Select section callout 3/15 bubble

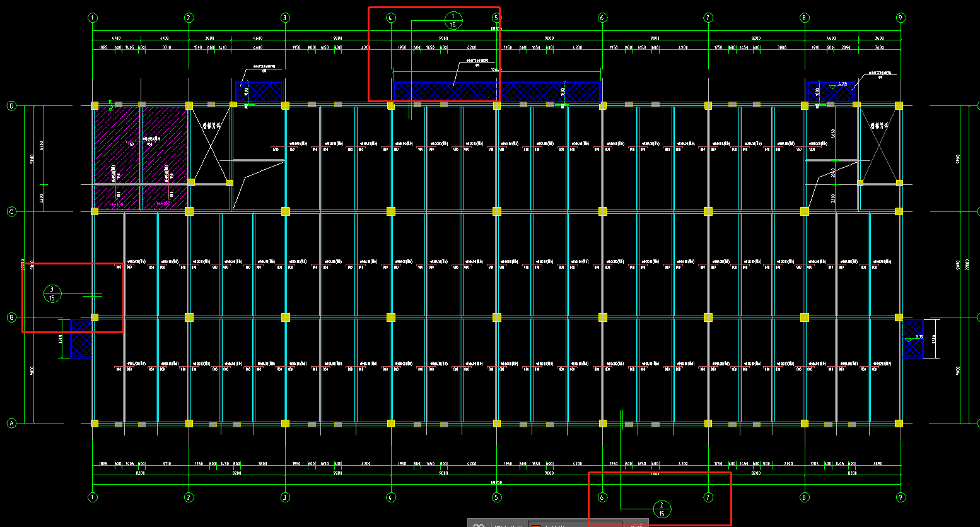tap(52, 293)
